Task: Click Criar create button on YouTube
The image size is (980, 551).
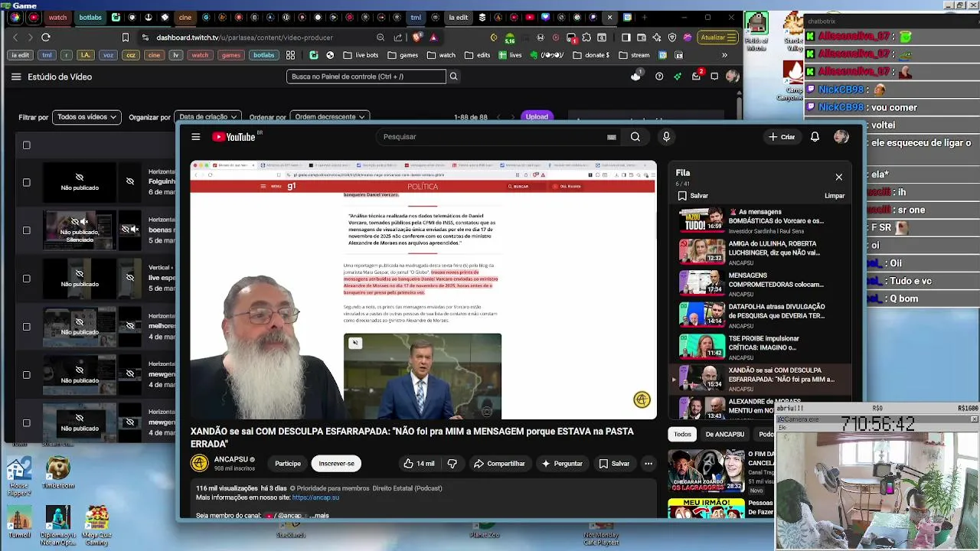Action: click(x=782, y=137)
